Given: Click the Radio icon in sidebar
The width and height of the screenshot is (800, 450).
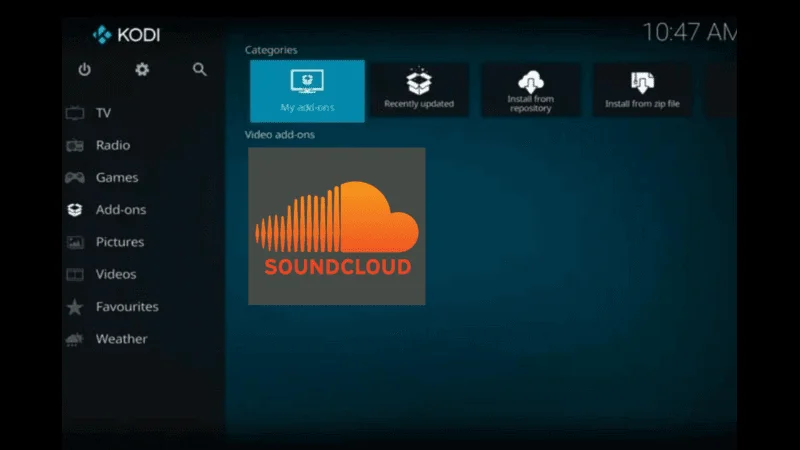Looking at the screenshot, I should tap(75, 145).
